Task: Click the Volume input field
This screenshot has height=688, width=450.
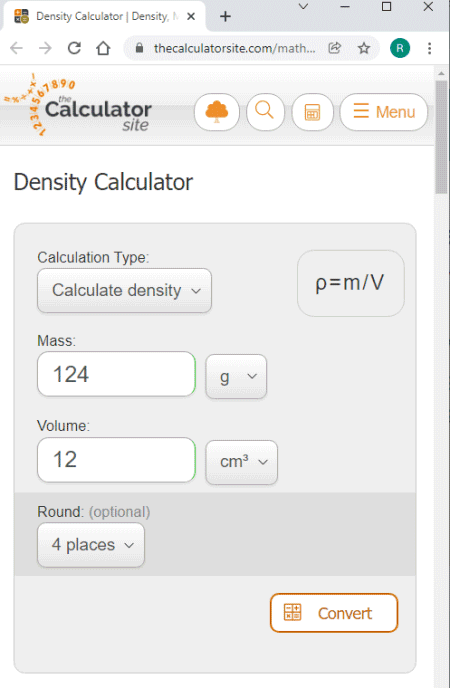Action: (x=116, y=460)
